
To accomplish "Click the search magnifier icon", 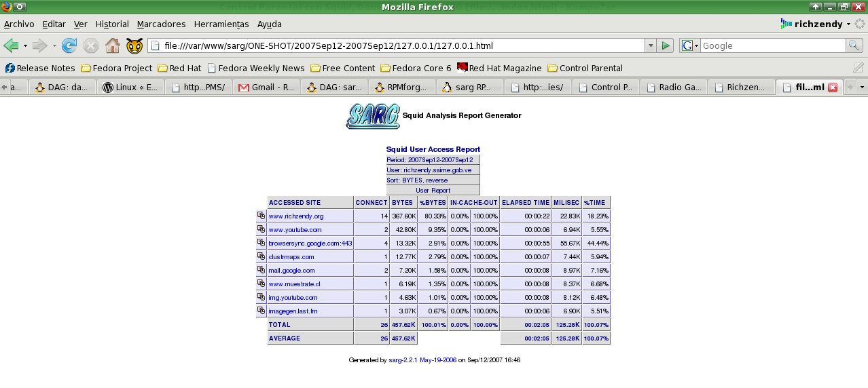I will 854,46.
